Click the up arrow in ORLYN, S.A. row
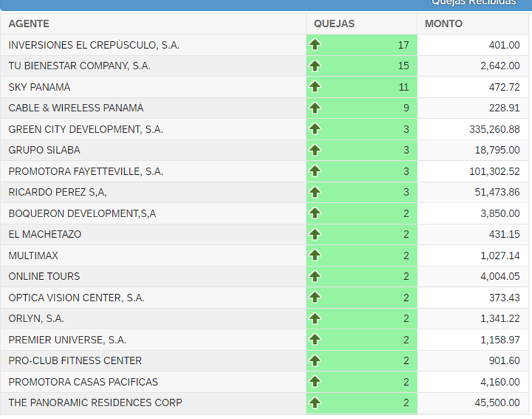Screen dimensions: 532x419 pyautogui.click(x=315, y=318)
